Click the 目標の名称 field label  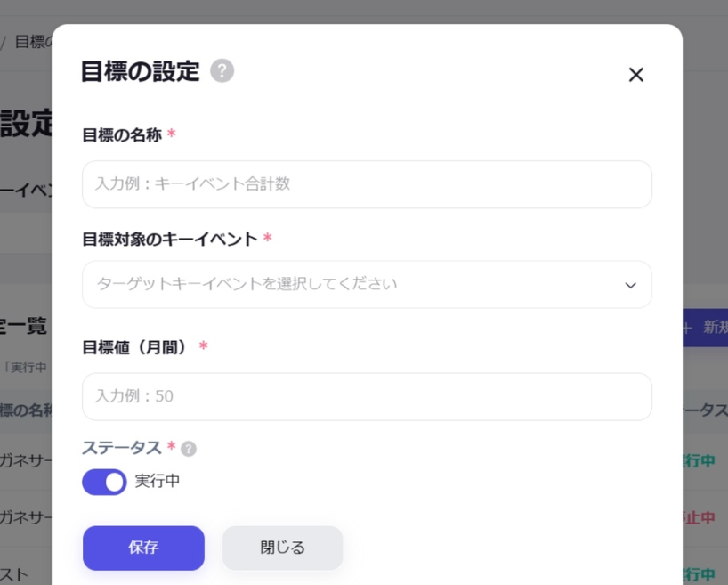122,135
